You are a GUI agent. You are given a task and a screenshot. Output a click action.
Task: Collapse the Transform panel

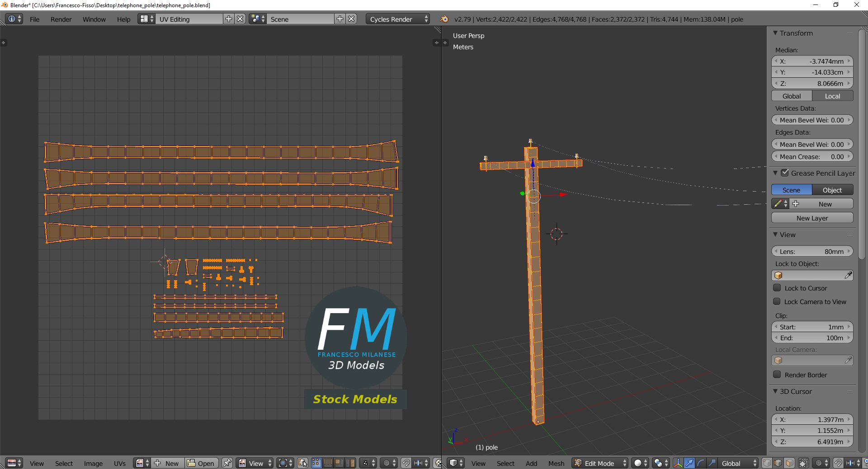coord(775,33)
